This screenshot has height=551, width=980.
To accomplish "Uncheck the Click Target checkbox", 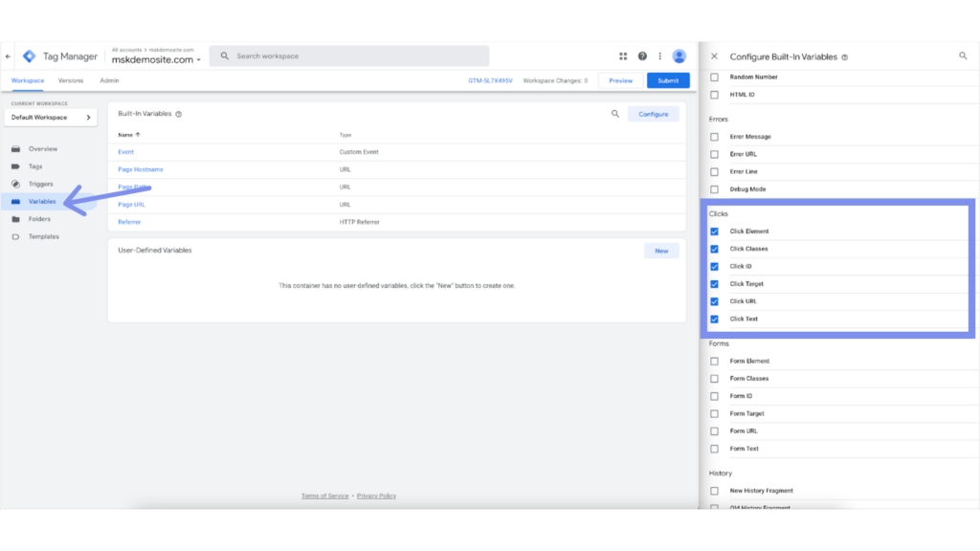I will coord(714,283).
